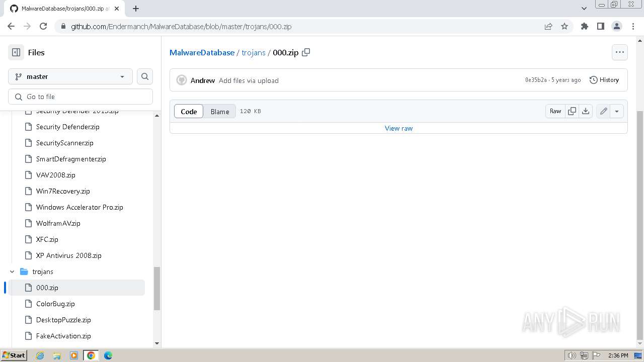Open 'Add files via upload' commit message
The height and width of the screenshot is (362, 644).
249,80
